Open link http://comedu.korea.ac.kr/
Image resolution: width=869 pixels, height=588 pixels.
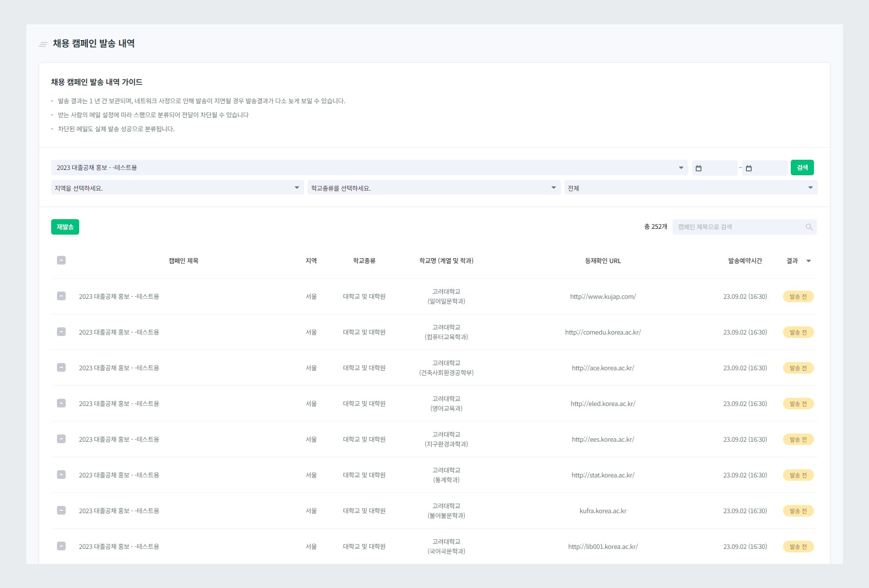(603, 332)
